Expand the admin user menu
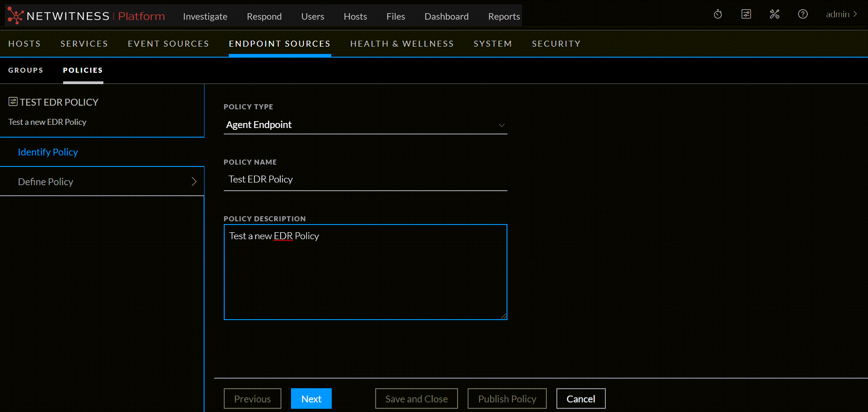868x412 pixels. 841,14
